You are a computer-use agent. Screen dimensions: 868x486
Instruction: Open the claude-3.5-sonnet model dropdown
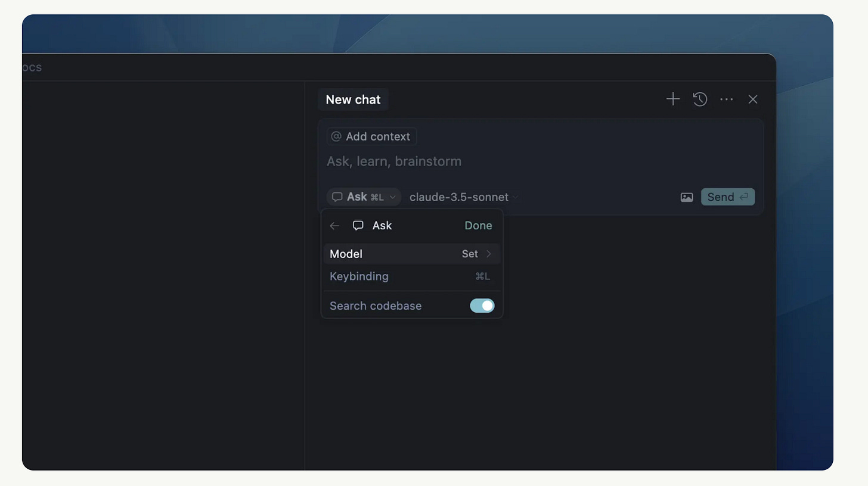point(464,197)
